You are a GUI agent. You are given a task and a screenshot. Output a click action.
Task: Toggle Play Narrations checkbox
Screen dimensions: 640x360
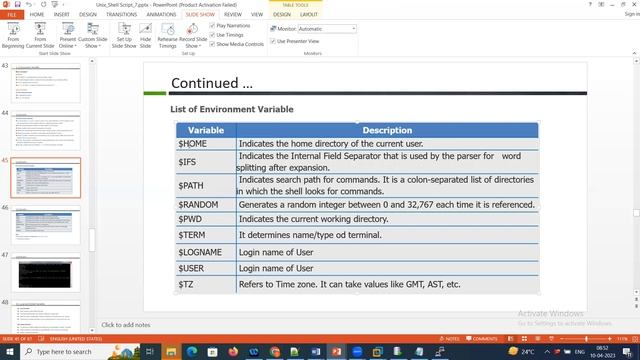pos(212,25)
